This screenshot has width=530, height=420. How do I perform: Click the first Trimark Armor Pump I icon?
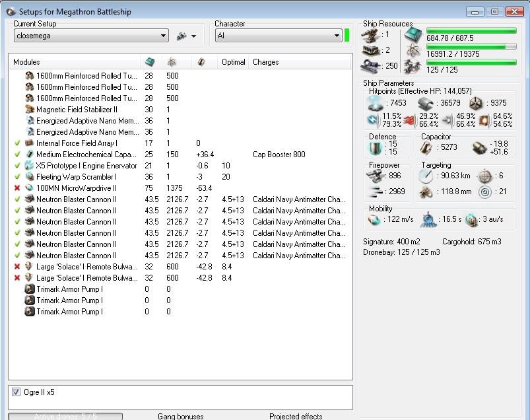30,289
